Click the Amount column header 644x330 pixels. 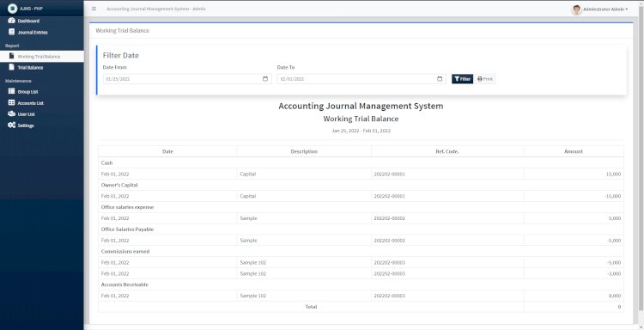click(x=574, y=151)
